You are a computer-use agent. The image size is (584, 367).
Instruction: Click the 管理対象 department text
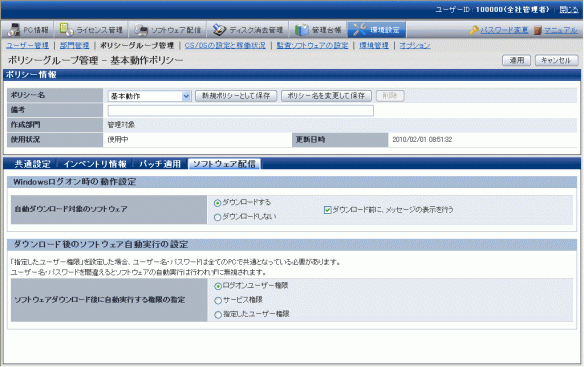[121, 125]
